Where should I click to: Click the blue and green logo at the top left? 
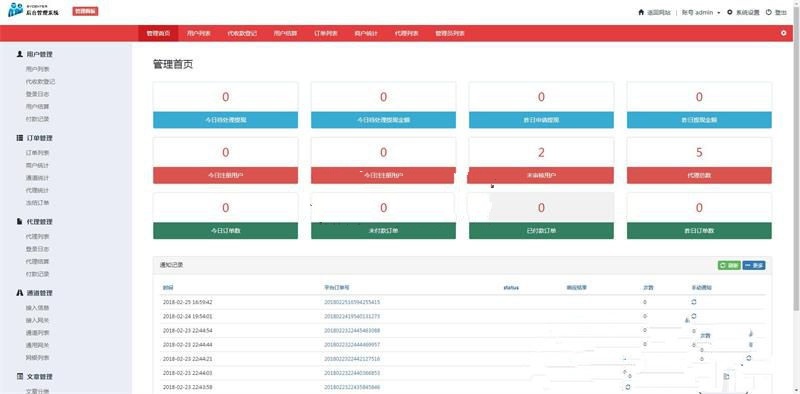(x=15, y=10)
